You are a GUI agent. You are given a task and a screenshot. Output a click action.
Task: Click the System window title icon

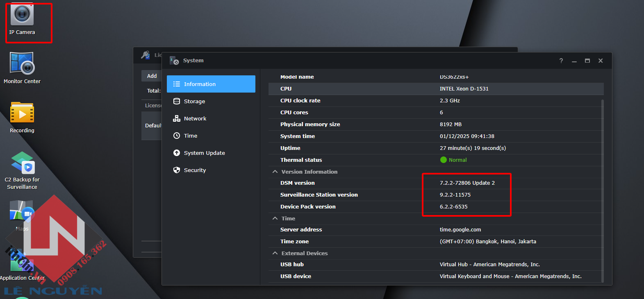(x=175, y=61)
